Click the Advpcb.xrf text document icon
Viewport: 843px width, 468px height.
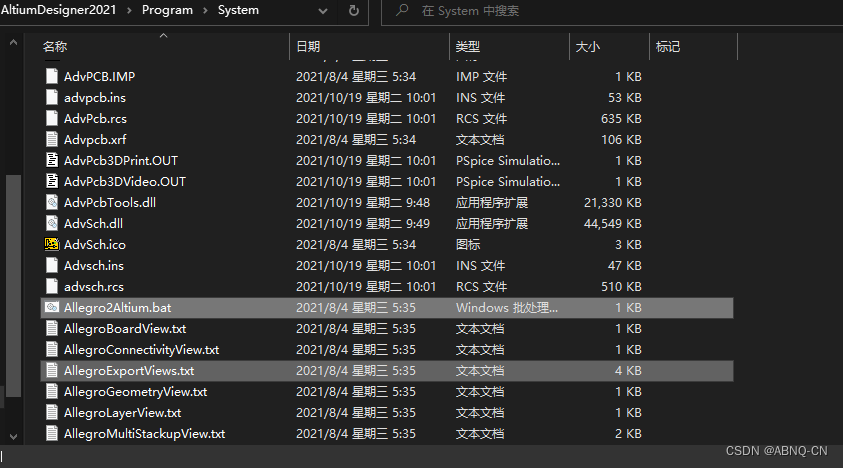tap(52, 139)
